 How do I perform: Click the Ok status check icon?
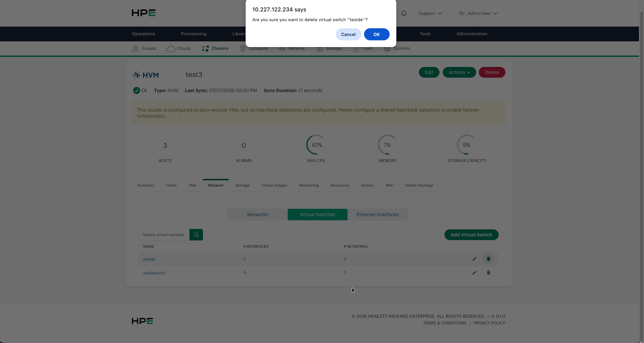[x=136, y=90]
